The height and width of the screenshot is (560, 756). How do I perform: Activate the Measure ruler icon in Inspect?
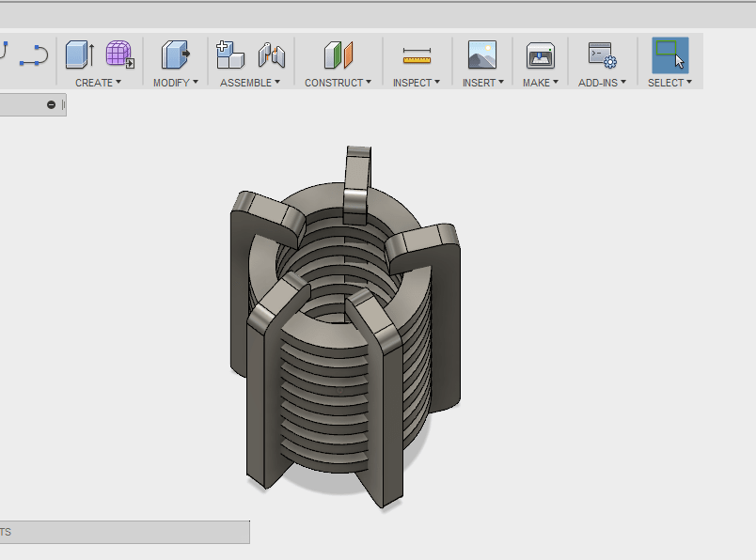tap(417, 55)
